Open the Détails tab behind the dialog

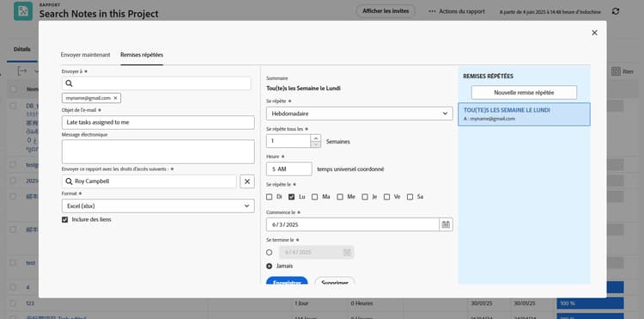click(22, 49)
